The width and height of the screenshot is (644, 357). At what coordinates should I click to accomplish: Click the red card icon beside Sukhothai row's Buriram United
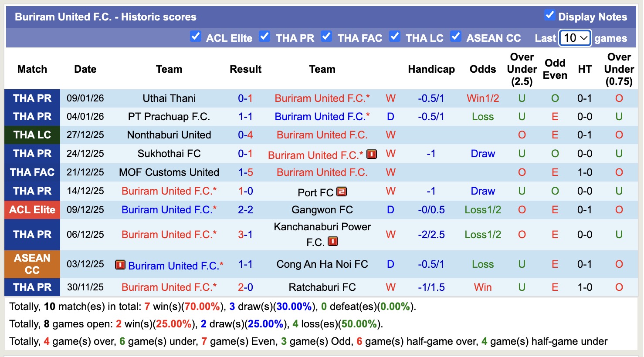pos(372,154)
